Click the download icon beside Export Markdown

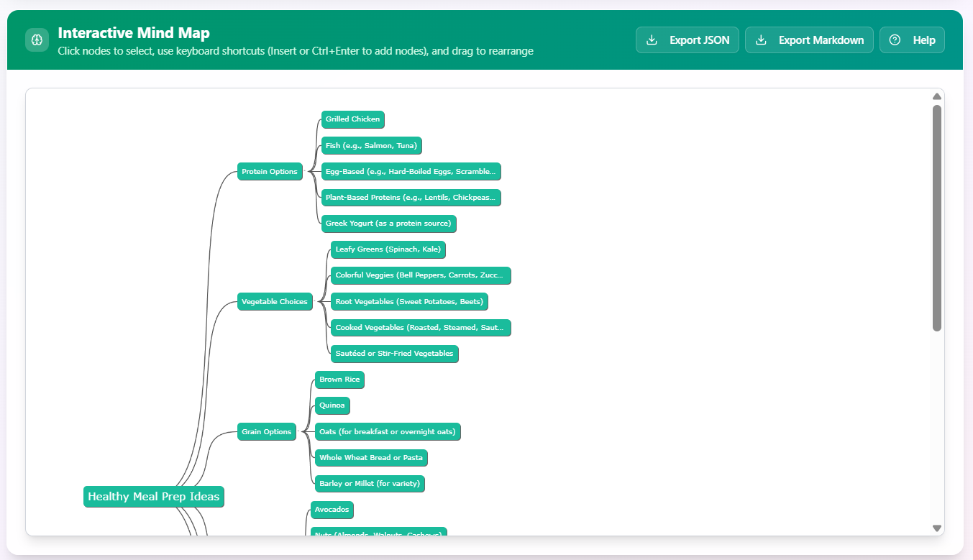pyautogui.click(x=759, y=40)
